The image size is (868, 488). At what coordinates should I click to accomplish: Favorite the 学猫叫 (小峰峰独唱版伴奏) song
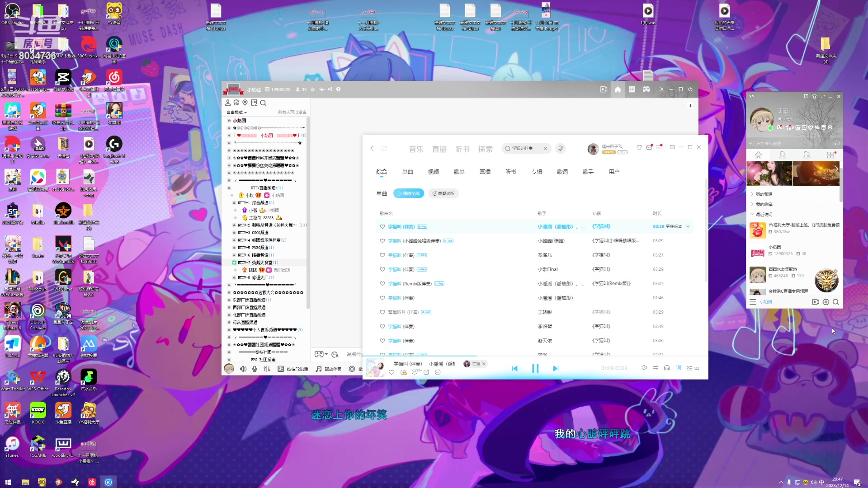click(382, 241)
